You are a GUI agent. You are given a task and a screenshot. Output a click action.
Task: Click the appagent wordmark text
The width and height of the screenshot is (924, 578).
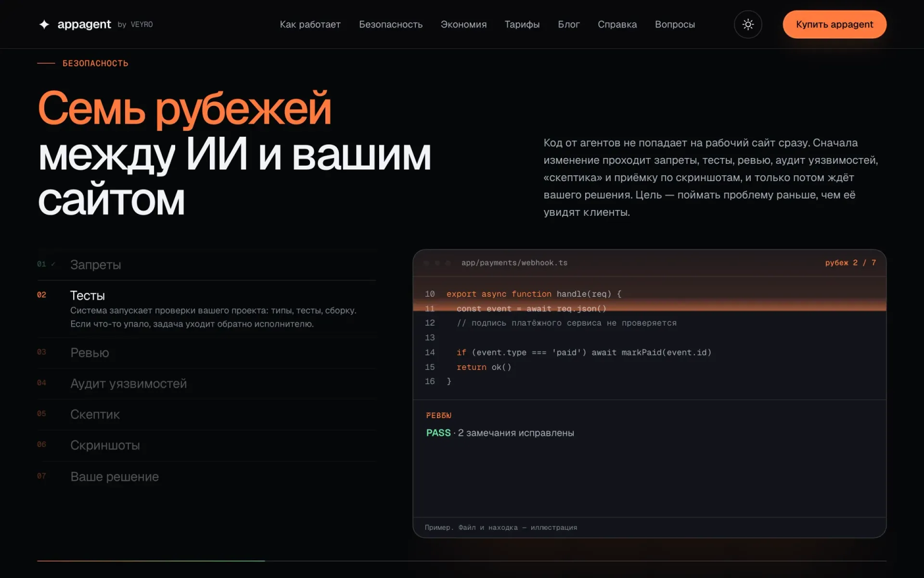pos(84,25)
